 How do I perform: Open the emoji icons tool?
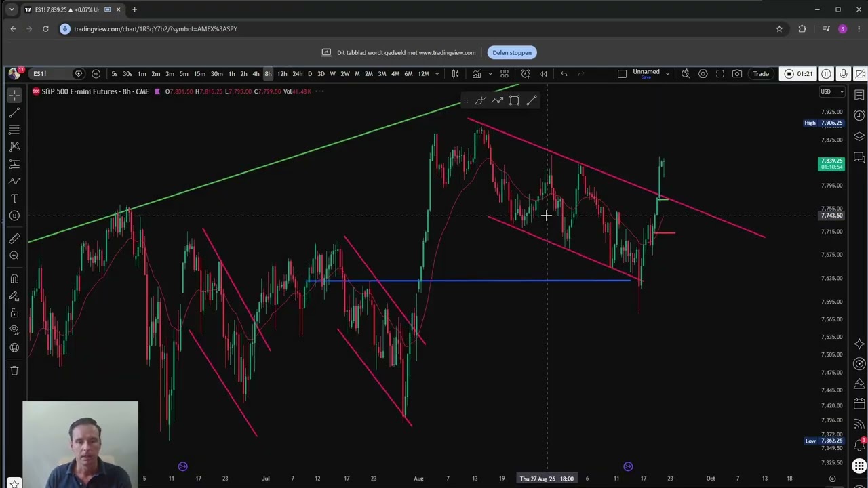coord(14,216)
